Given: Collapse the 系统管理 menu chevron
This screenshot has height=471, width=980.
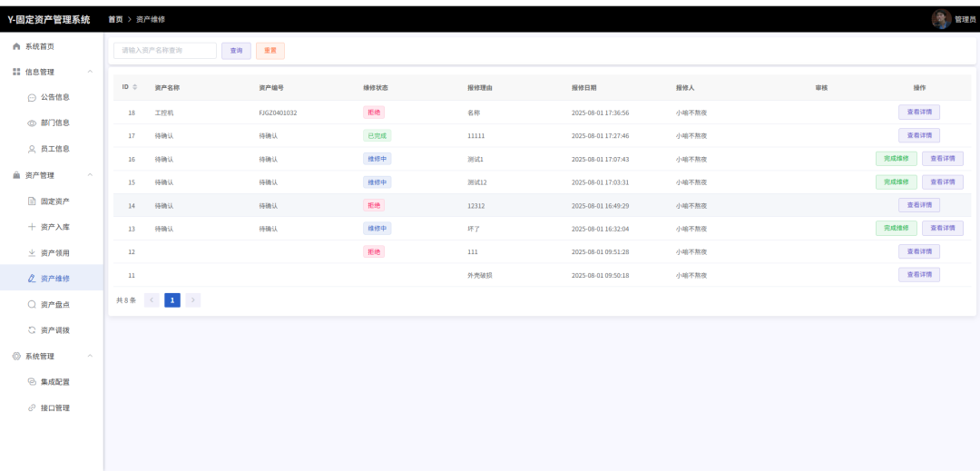Looking at the screenshot, I should click(x=90, y=356).
